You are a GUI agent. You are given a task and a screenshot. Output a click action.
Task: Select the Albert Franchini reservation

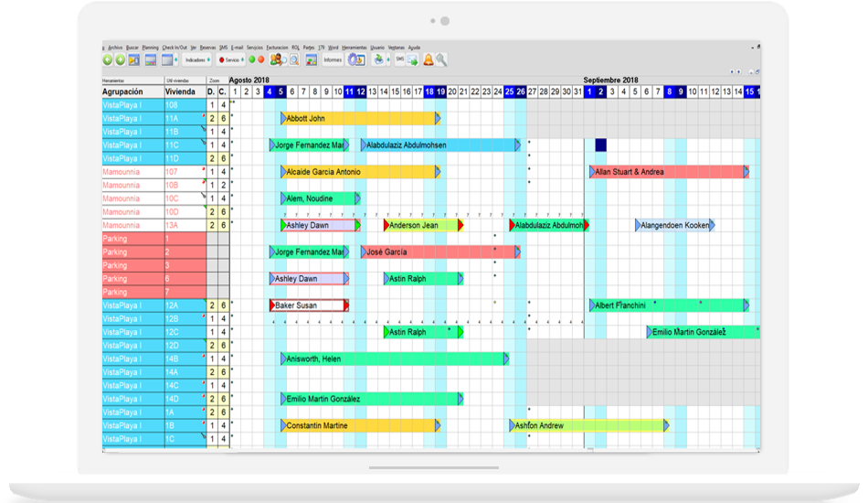[x=669, y=305]
